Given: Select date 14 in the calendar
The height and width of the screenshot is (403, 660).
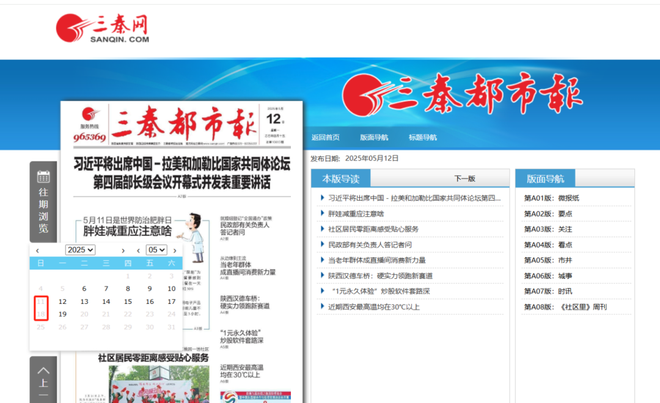Looking at the screenshot, I should 106,302.
